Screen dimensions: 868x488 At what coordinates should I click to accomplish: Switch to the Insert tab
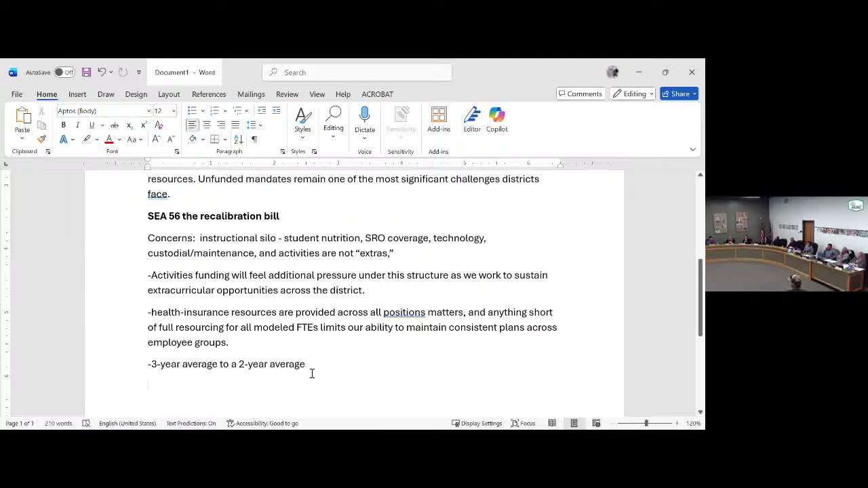click(77, 94)
